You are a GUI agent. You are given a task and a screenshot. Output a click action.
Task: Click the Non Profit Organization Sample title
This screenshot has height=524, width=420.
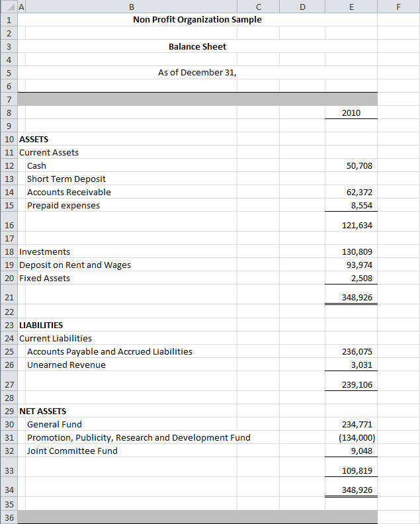click(197, 19)
